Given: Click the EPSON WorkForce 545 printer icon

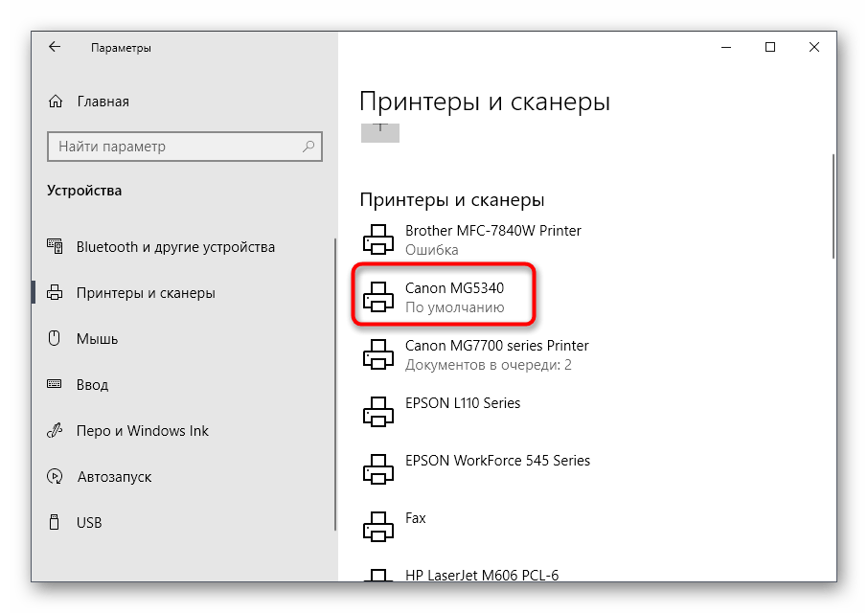Looking at the screenshot, I should 378,469.
